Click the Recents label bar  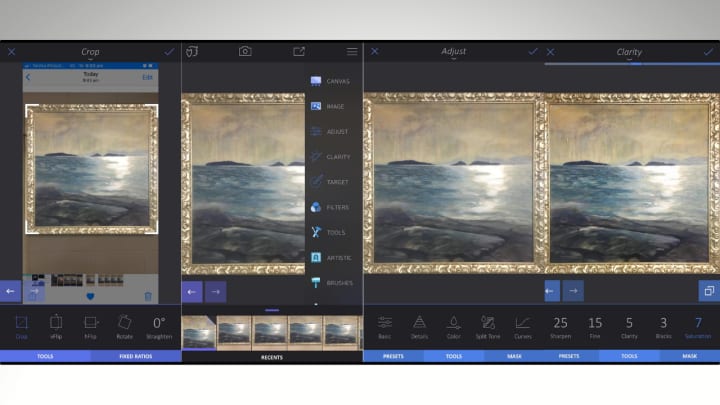(272, 357)
